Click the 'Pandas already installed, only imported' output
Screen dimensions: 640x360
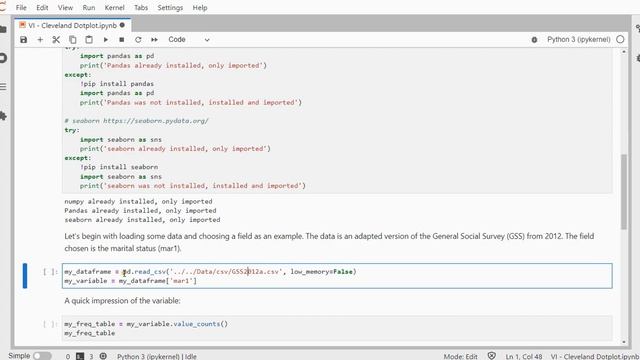140,211
